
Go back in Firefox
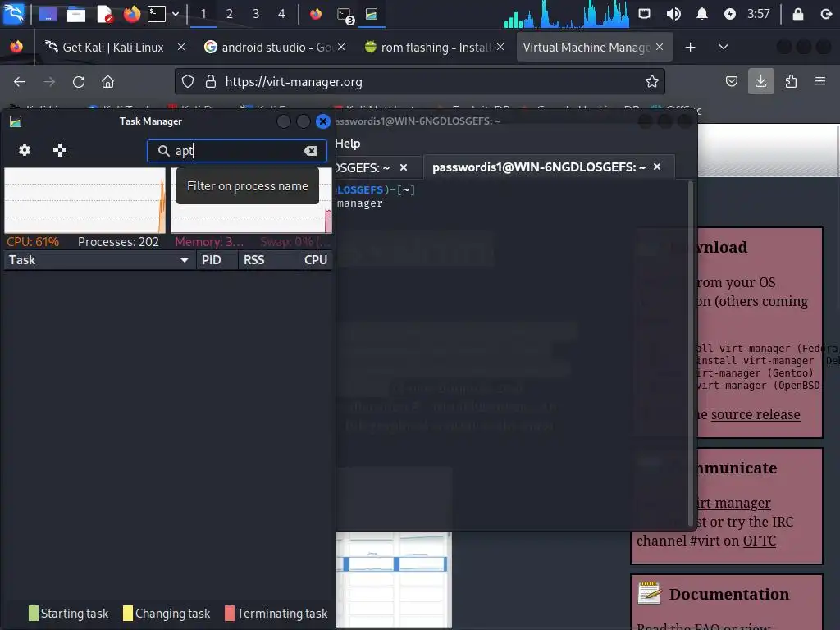click(x=20, y=82)
